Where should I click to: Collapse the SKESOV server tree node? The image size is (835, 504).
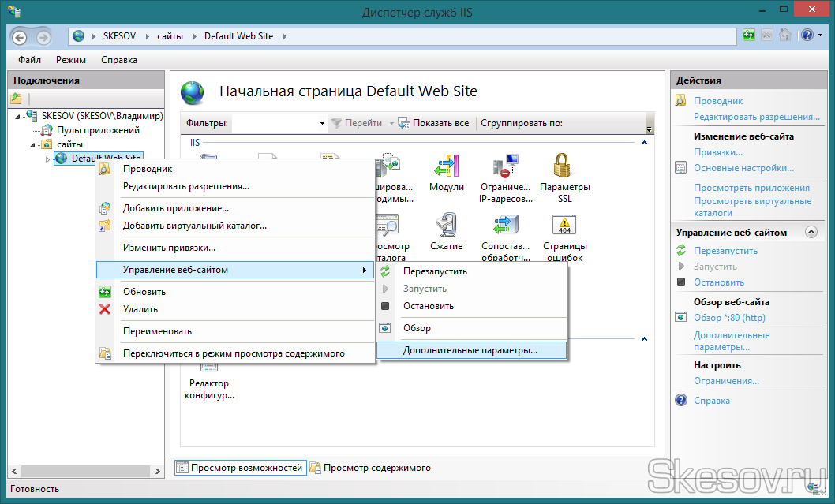coord(17,116)
